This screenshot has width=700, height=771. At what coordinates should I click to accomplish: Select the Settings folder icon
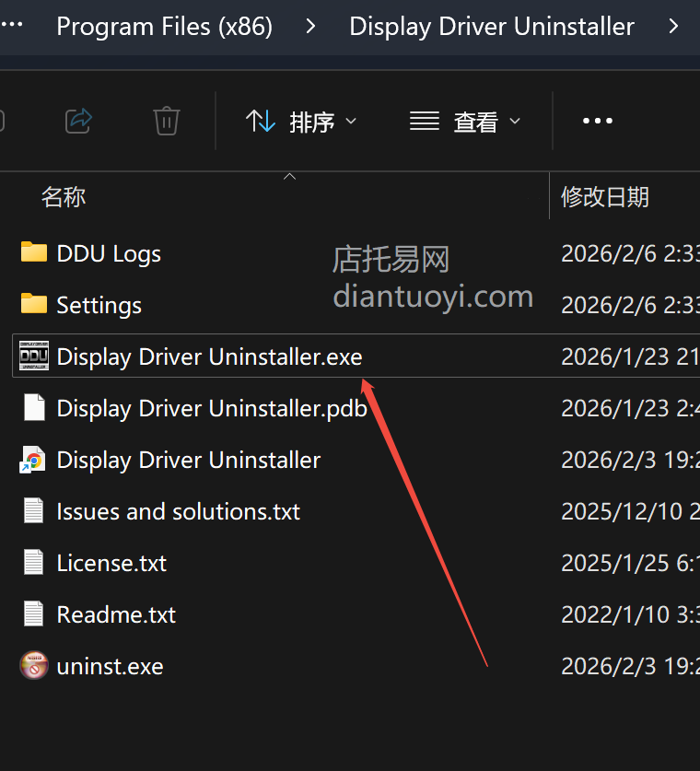(x=34, y=303)
